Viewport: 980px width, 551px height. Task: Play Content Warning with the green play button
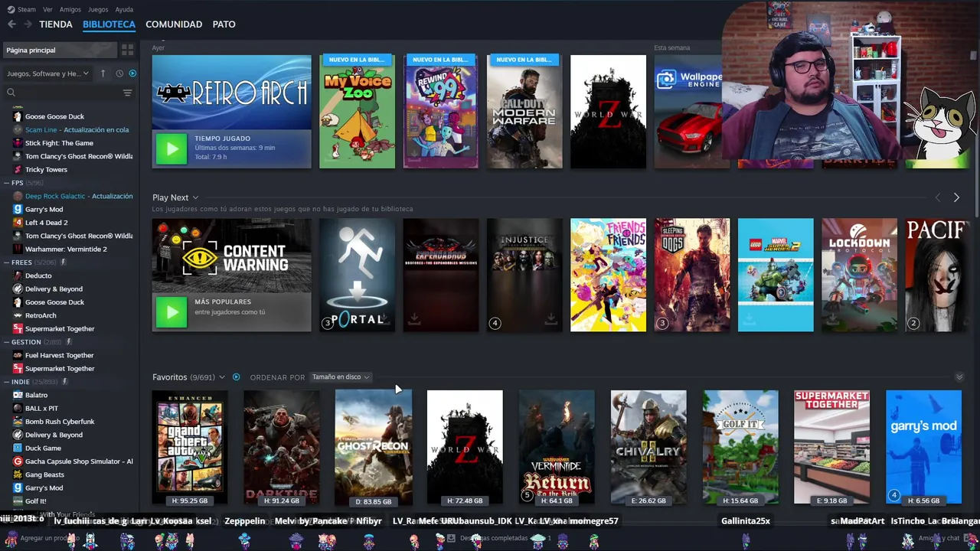pyautogui.click(x=171, y=312)
